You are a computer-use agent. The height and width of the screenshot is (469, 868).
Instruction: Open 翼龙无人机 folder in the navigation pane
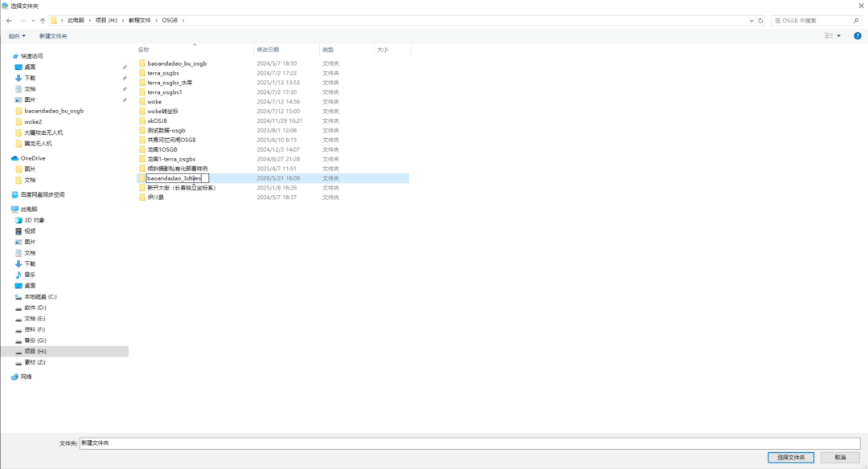point(38,143)
